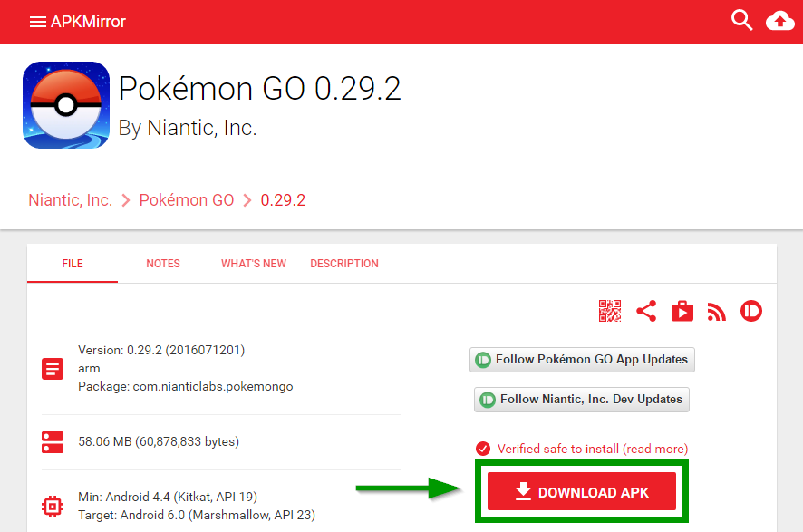Click the 0.29.2 breadcrumb link
The width and height of the screenshot is (803, 532).
283,199
